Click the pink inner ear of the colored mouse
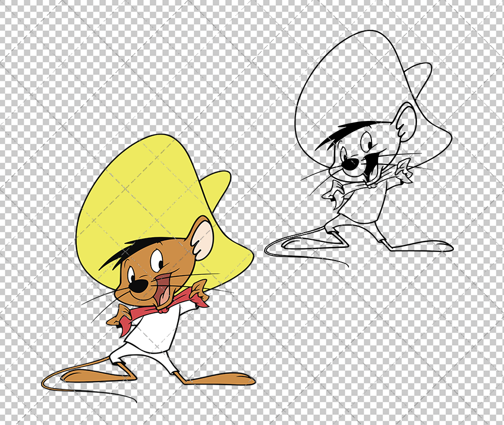 click(204, 239)
